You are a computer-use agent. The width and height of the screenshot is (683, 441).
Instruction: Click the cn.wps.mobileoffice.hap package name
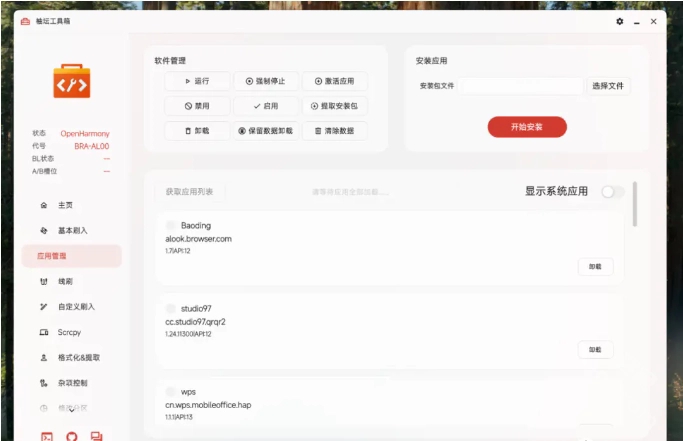tap(208, 405)
